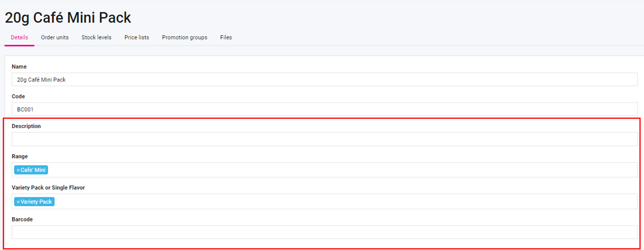Switch to the Order units tab
Viewport: 644px width, 250px height.
click(54, 37)
